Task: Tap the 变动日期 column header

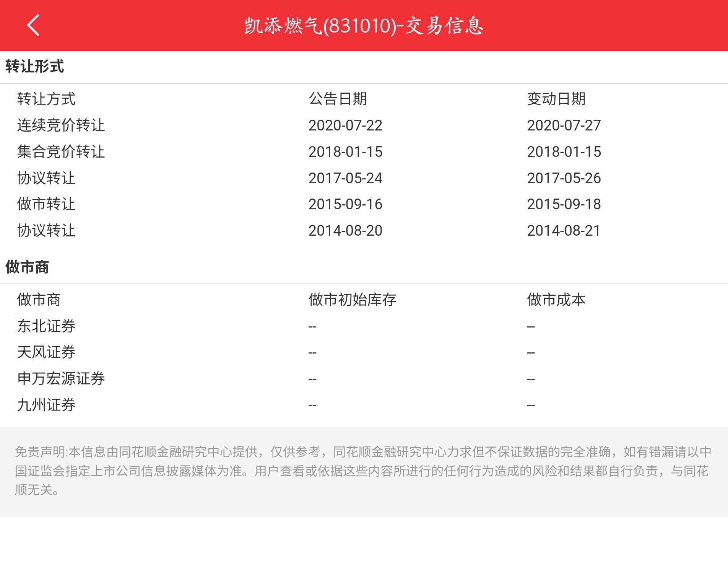Action: (556, 99)
